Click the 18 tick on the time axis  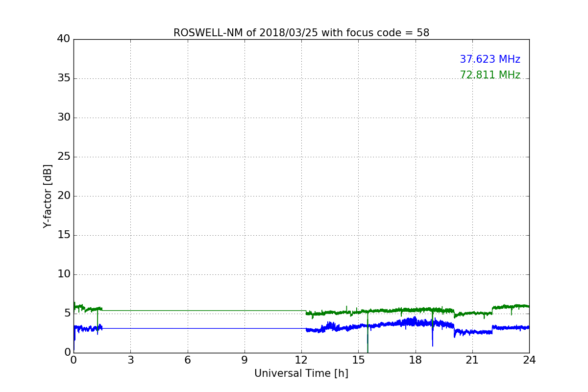416,360
